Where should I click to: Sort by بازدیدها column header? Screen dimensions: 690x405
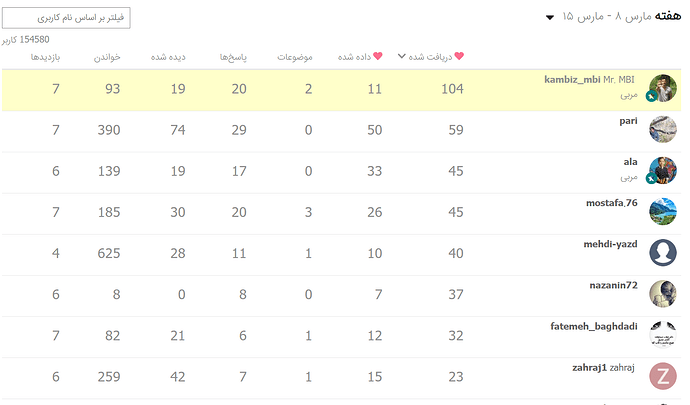coord(45,57)
